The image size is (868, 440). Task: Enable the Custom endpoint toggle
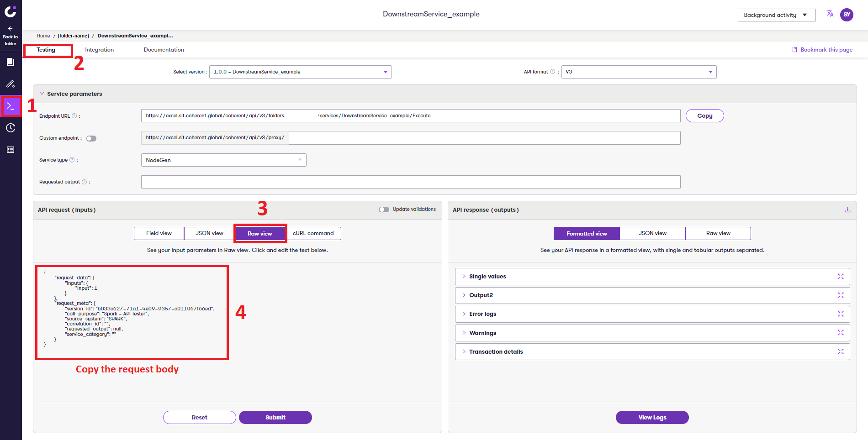tap(91, 138)
